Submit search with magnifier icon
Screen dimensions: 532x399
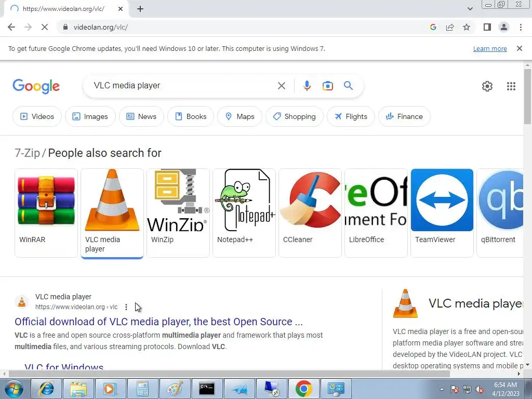348,86
